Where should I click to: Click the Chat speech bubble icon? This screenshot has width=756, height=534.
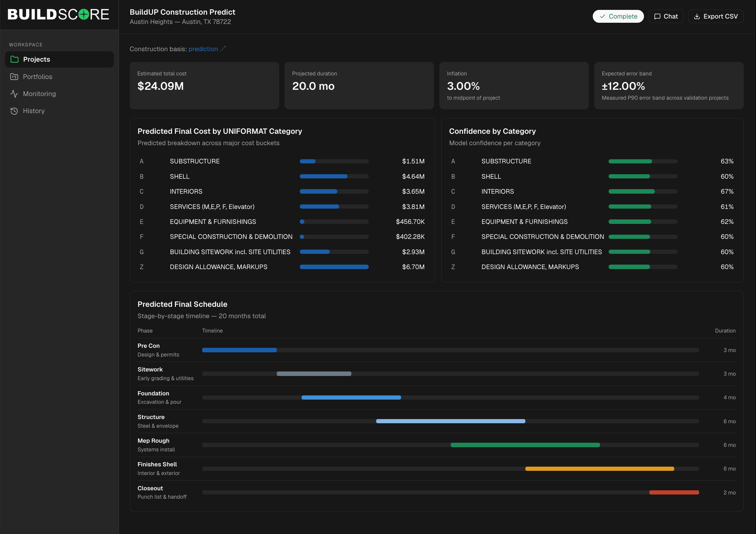coord(657,16)
